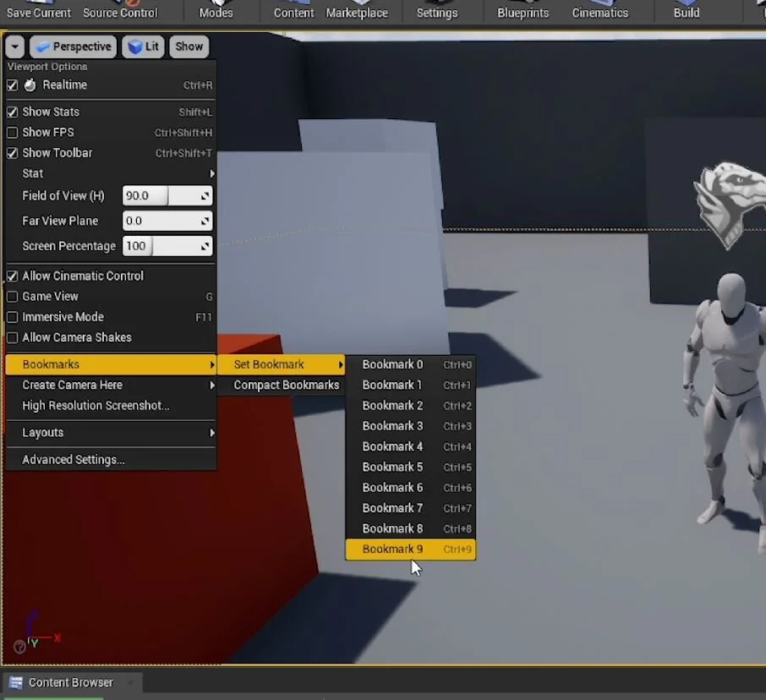
Task: Switch to the Content Browser tab
Action: (69, 682)
